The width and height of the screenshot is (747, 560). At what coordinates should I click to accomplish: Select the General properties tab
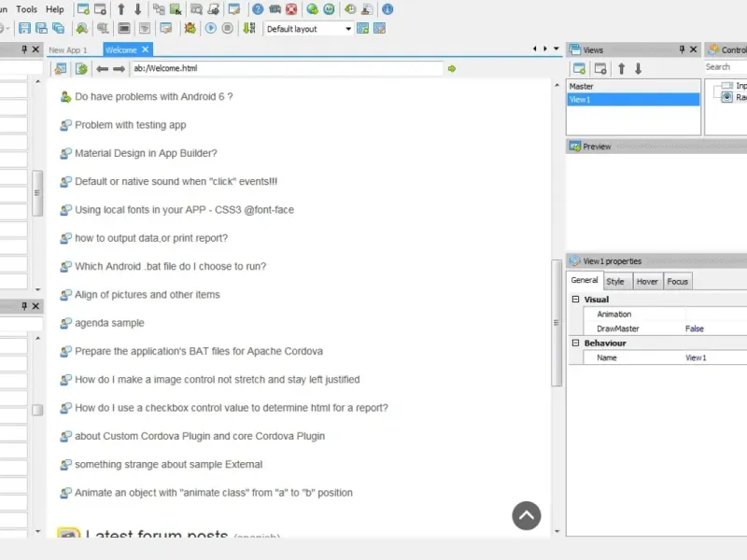(x=585, y=280)
